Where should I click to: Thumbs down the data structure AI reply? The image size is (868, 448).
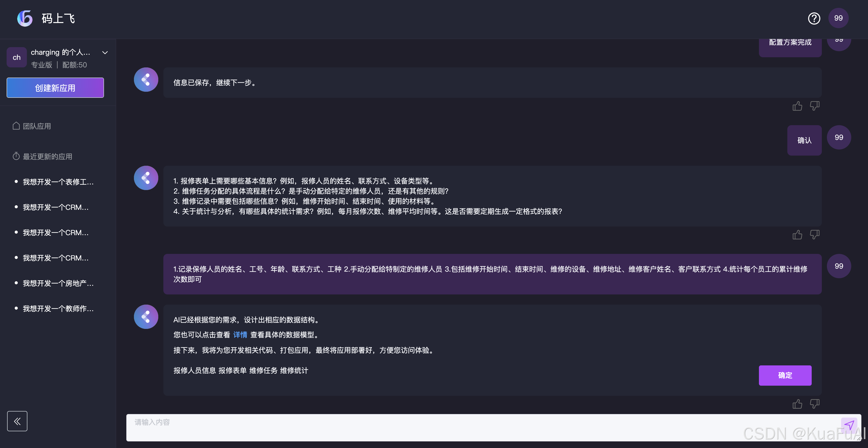point(814,404)
